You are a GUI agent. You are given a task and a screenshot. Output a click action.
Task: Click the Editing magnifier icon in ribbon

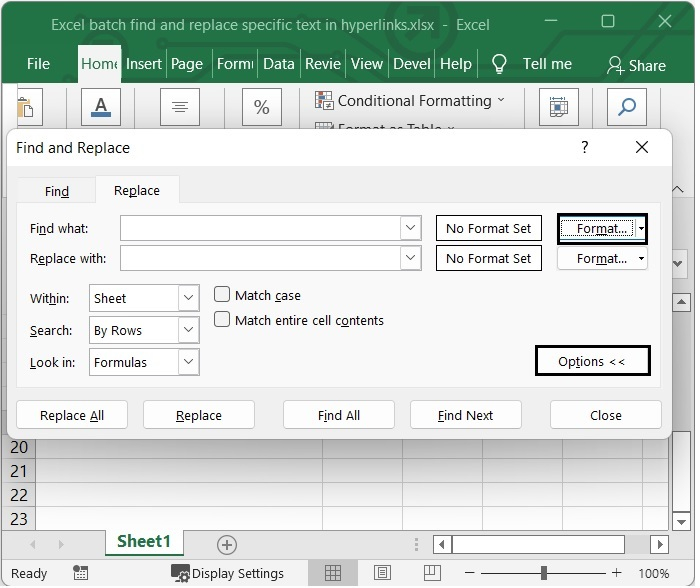(x=627, y=107)
